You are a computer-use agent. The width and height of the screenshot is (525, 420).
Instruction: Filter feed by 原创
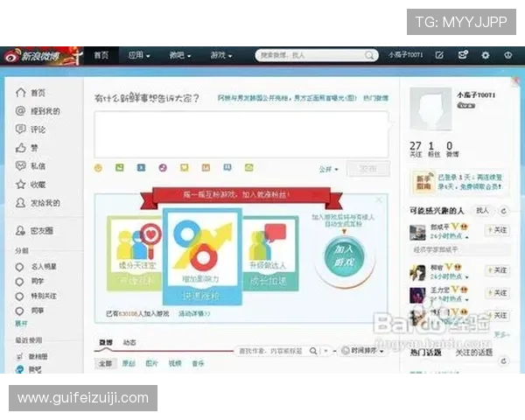coord(129,363)
